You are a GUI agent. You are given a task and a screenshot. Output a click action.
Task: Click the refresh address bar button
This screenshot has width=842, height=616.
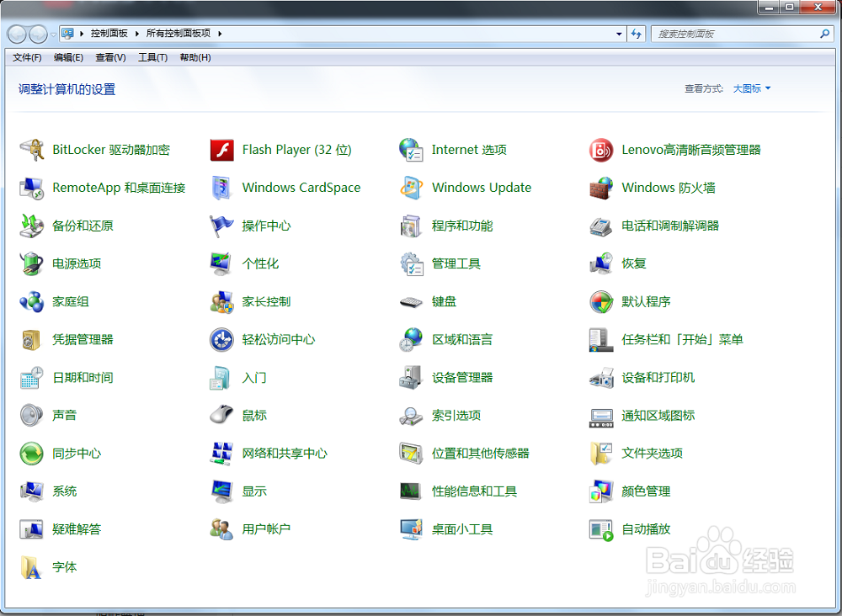[637, 34]
